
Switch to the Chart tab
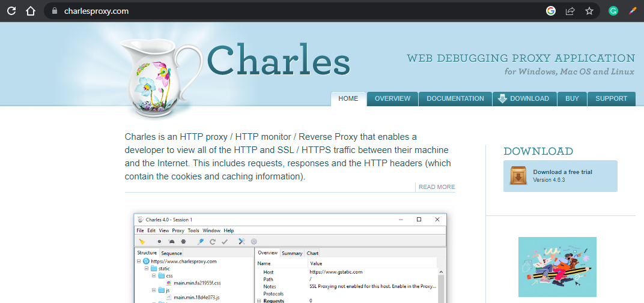pos(312,253)
